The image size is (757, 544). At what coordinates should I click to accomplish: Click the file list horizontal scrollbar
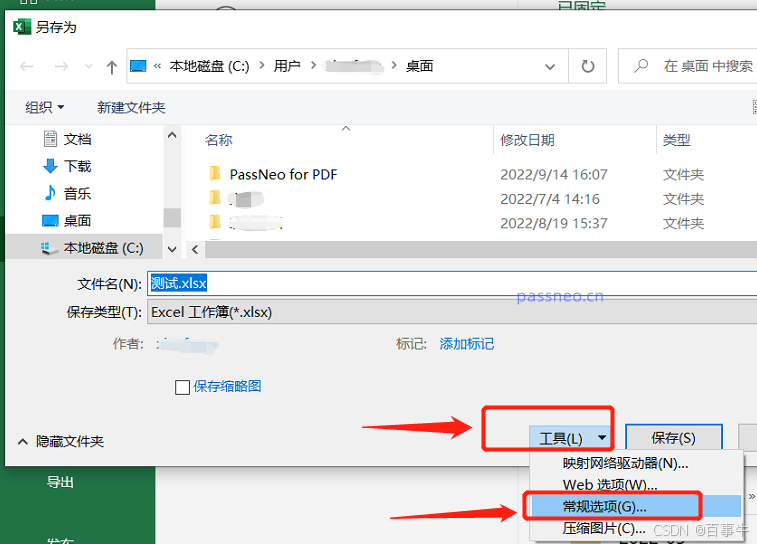click(x=481, y=250)
